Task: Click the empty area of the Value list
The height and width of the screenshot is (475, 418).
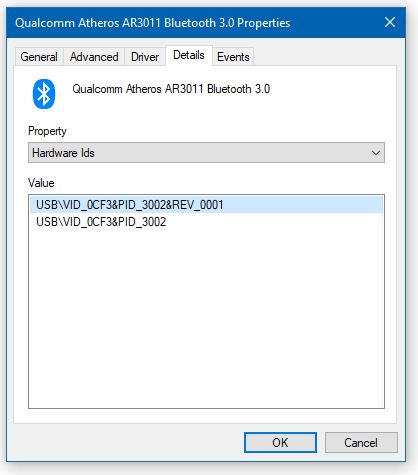Action: point(206,317)
